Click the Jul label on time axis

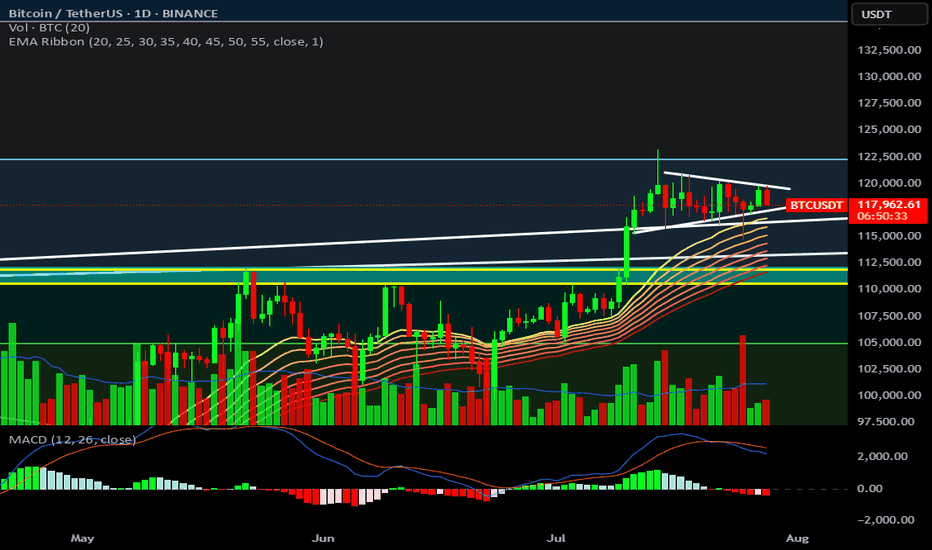[x=556, y=538]
